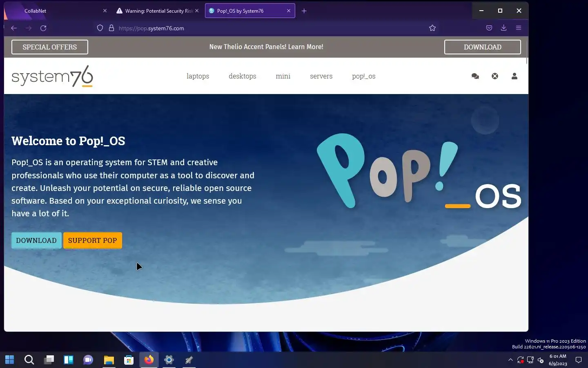Open the Widgets taskbar icon
This screenshot has width=588, height=368.
pyautogui.click(x=69, y=360)
